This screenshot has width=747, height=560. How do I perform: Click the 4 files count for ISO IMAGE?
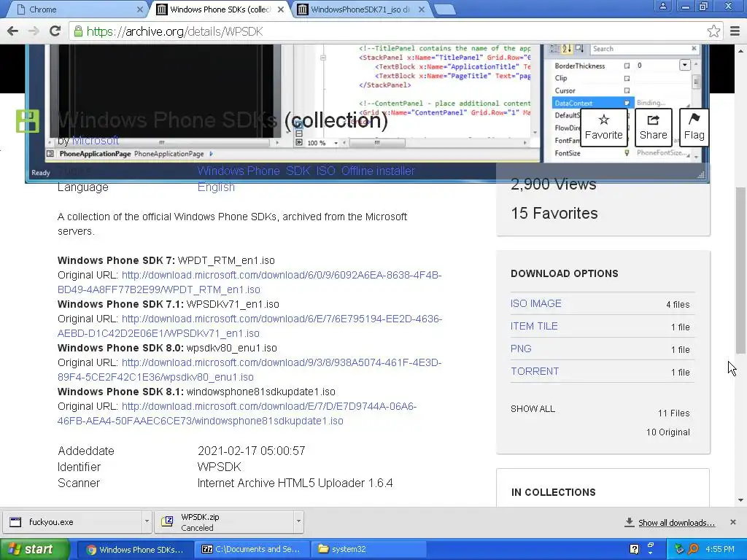(x=678, y=305)
